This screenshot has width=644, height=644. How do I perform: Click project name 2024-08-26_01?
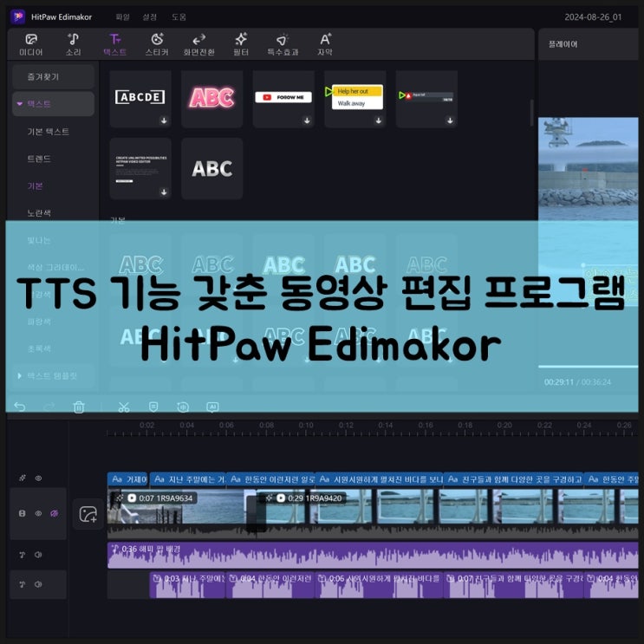593,17
